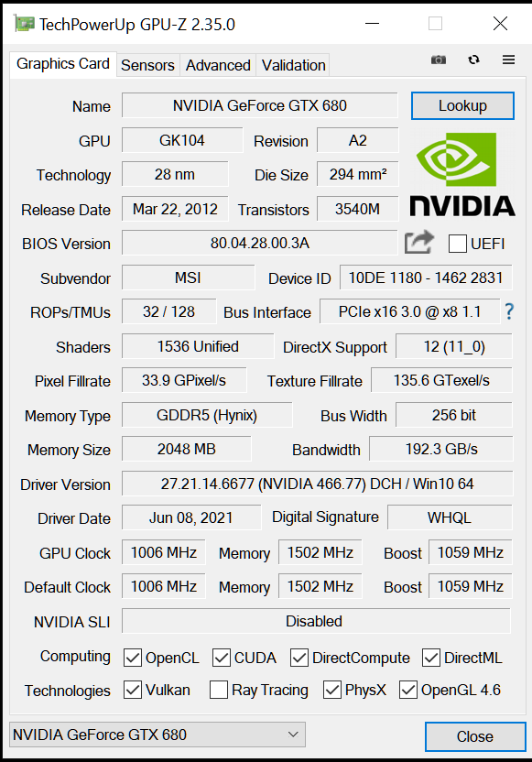Screen dimensions: 532x762
Task: Toggle the CUDA checkbox
Action: click(x=221, y=658)
